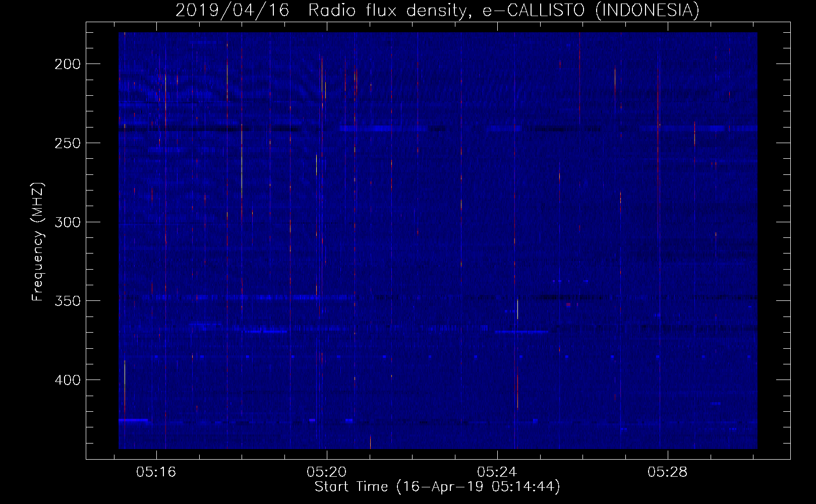Click the 05:16 time tick label

pos(156,472)
